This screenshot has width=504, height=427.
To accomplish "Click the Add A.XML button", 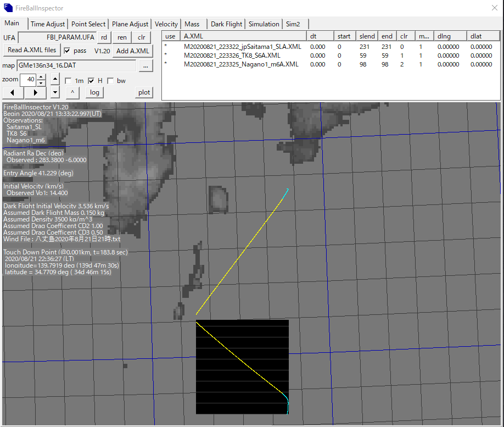I will click(133, 51).
